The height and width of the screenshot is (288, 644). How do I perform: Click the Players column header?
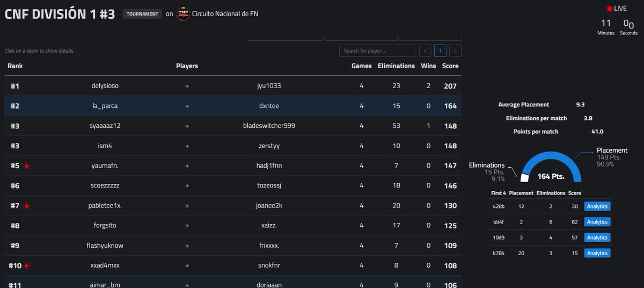tap(187, 66)
